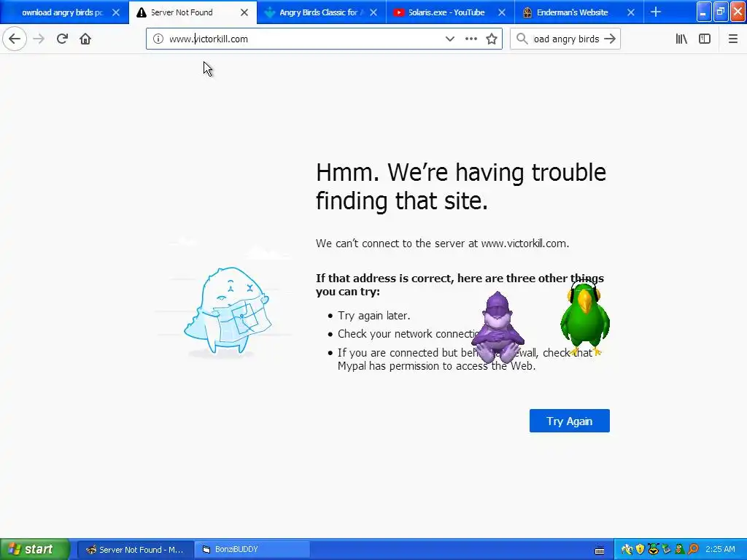Click the green Peedy parrot character
This screenshot has width=747, height=560.
tap(584, 318)
